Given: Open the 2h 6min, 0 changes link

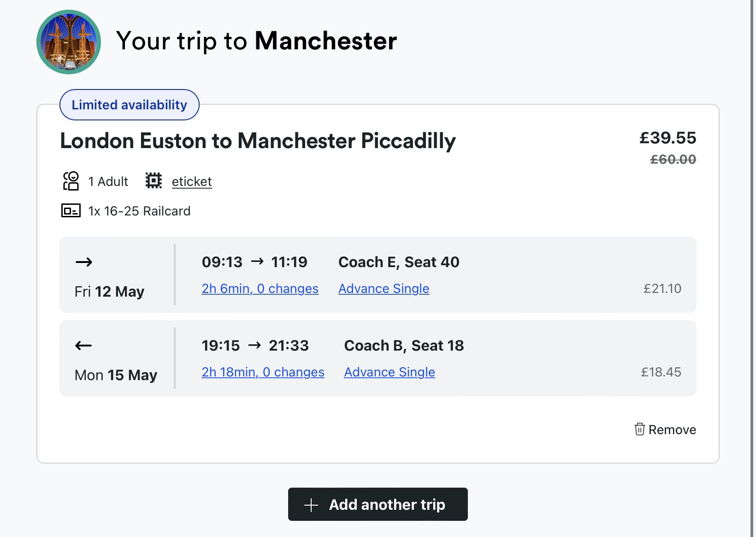Looking at the screenshot, I should (260, 288).
